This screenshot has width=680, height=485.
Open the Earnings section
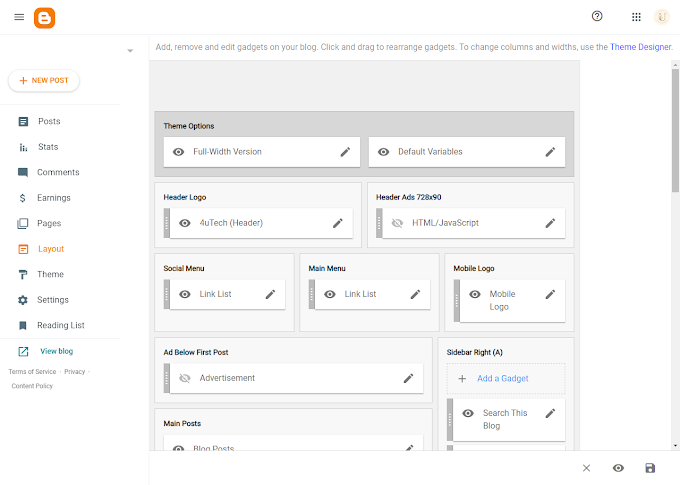pyautogui.click(x=54, y=198)
